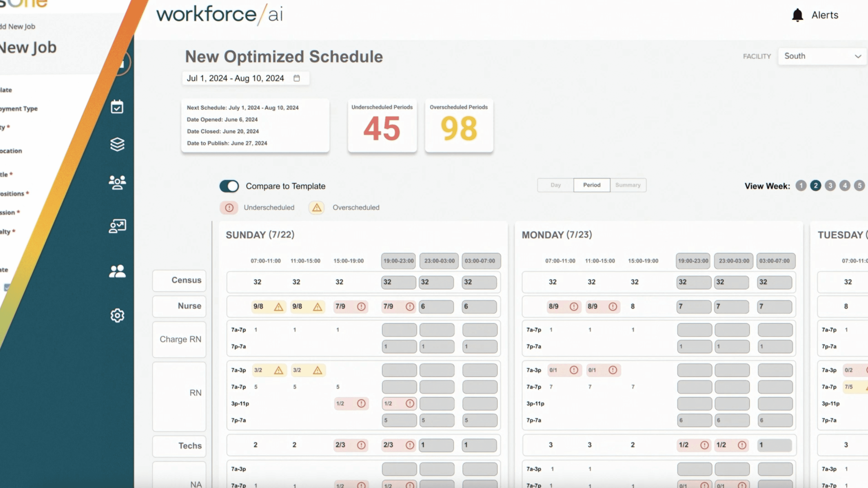Image resolution: width=868 pixels, height=488 pixels.
Task: Click Sunday RN 7a-3p first 3/2 warning icon
Action: point(278,370)
